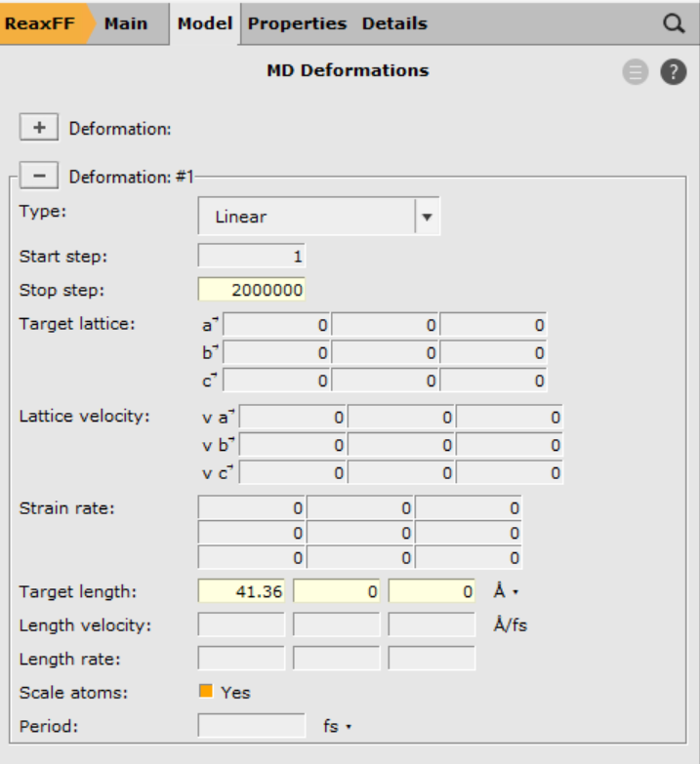Screen dimensions: 700x764
Task: Remove Deformation #1 with minus button
Action: click(39, 177)
